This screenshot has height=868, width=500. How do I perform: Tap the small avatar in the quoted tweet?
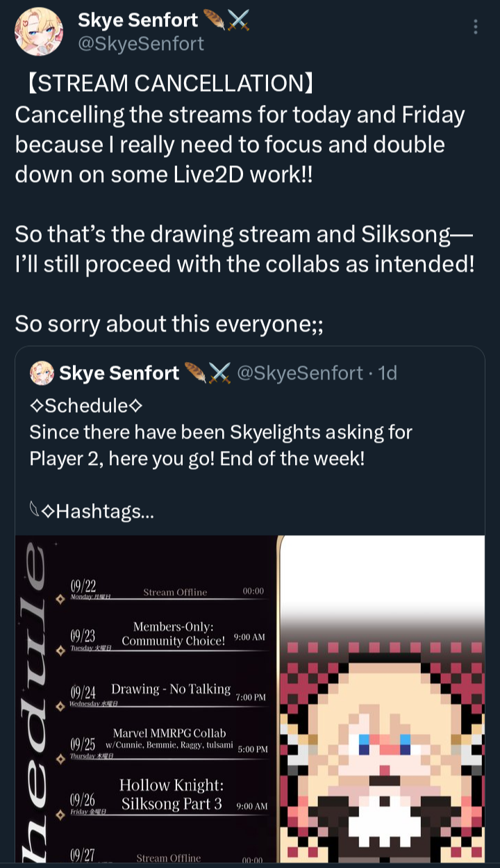42,373
